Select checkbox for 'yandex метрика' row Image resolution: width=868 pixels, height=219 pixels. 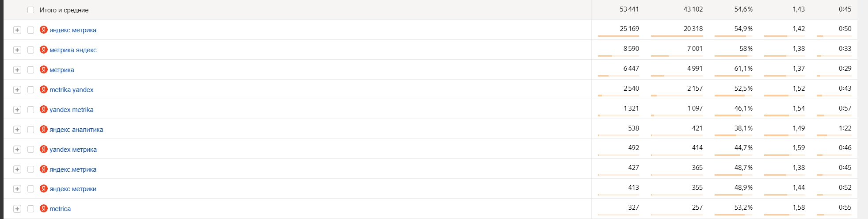(30, 150)
